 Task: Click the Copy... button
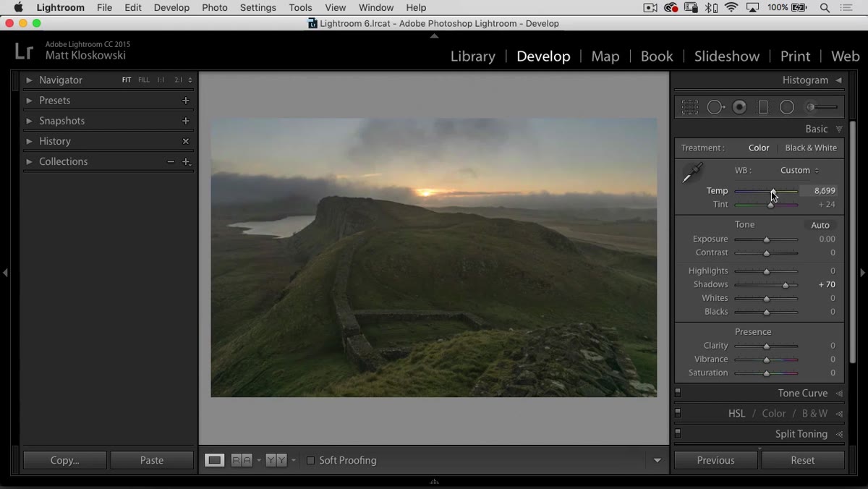tap(65, 460)
